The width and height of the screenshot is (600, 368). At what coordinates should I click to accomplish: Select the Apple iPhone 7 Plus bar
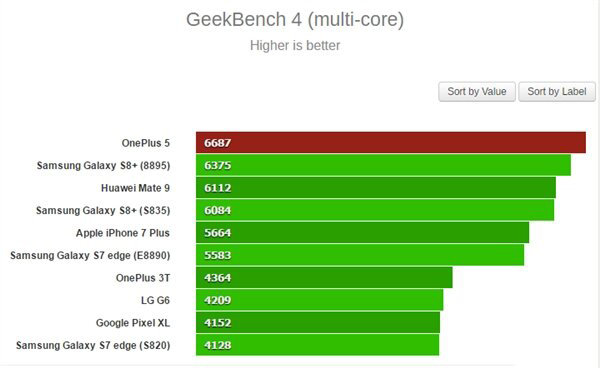pos(362,233)
